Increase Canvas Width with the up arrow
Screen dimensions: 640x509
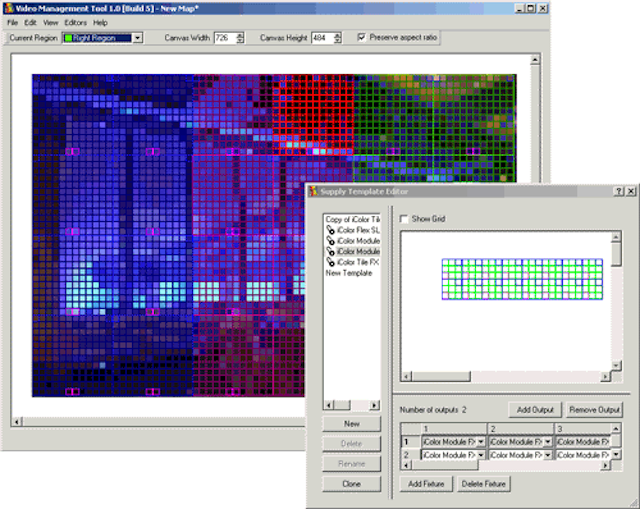(240, 35)
